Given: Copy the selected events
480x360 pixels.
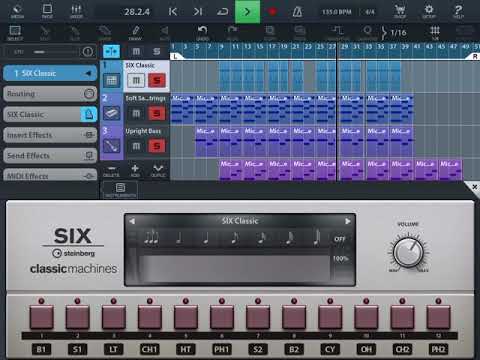Looking at the screenshot, I should (269, 33).
